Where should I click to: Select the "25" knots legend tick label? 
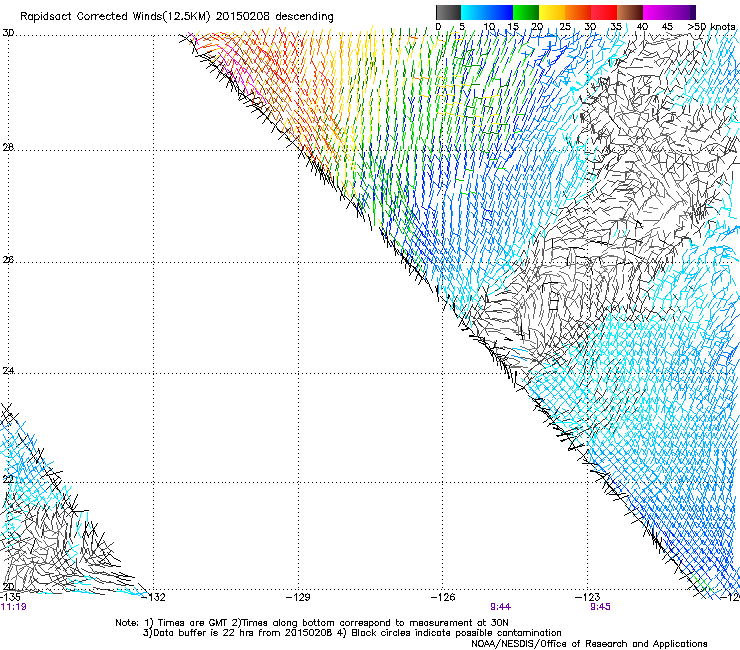pos(565,27)
